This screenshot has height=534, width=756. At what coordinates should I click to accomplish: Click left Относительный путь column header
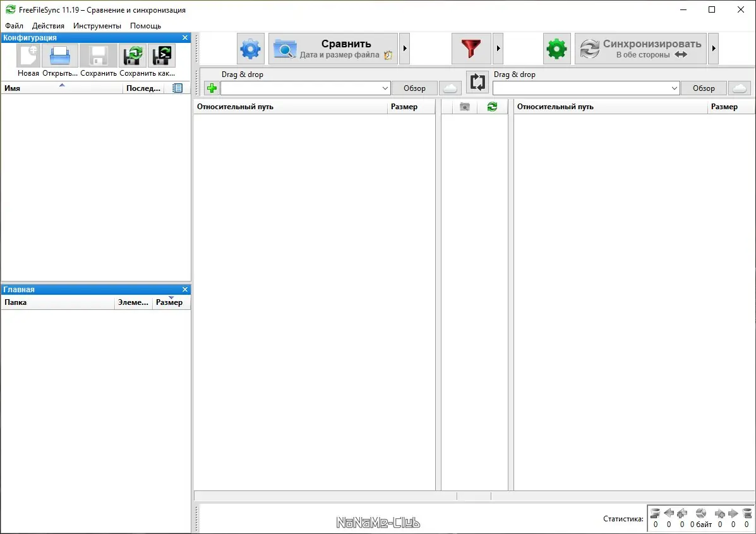pyautogui.click(x=291, y=107)
